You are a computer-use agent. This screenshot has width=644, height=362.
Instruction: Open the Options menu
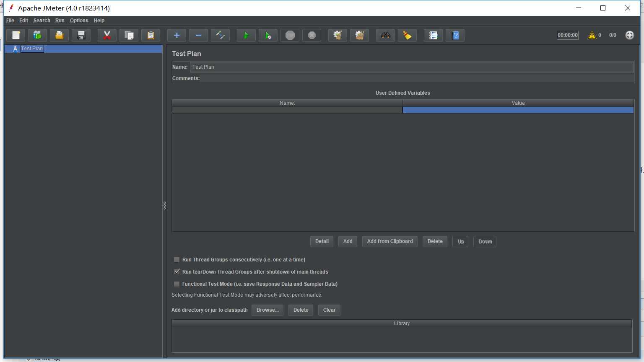click(x=79, y=21)
